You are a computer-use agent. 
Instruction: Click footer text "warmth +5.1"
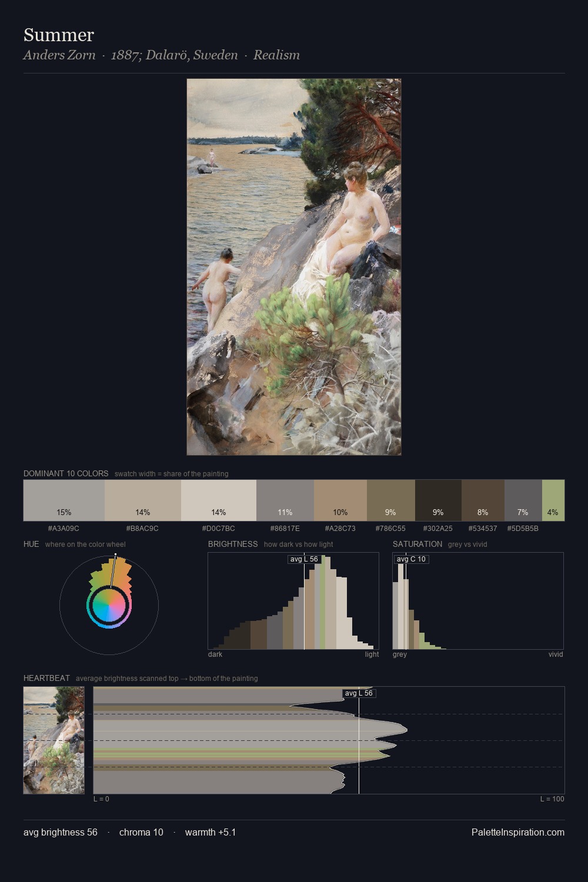[211, 833]
